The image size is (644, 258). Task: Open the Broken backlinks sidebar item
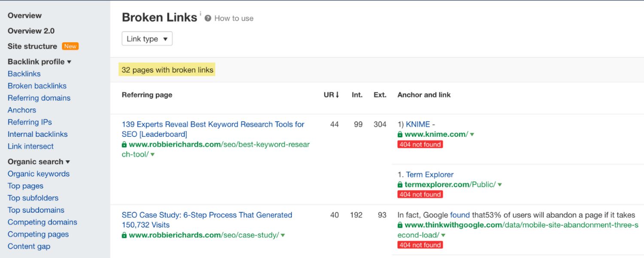(37, 86)
